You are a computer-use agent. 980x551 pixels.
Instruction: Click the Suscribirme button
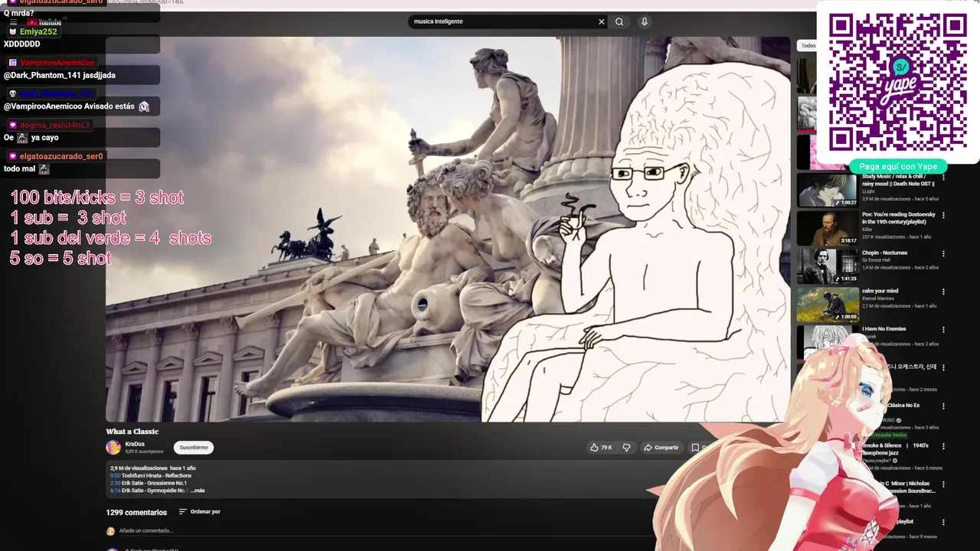pos(194,448)
